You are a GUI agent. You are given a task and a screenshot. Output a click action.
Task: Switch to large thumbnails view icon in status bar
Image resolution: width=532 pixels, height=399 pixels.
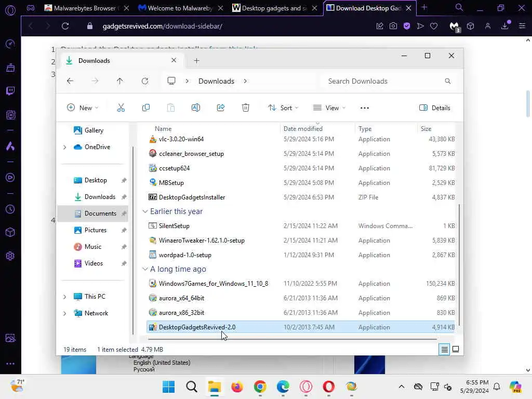point(456,349)
